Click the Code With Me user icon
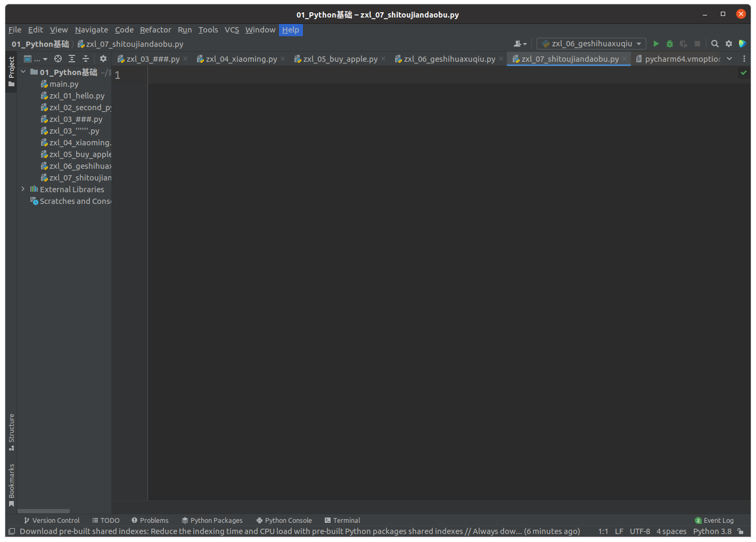 point(520,44)
